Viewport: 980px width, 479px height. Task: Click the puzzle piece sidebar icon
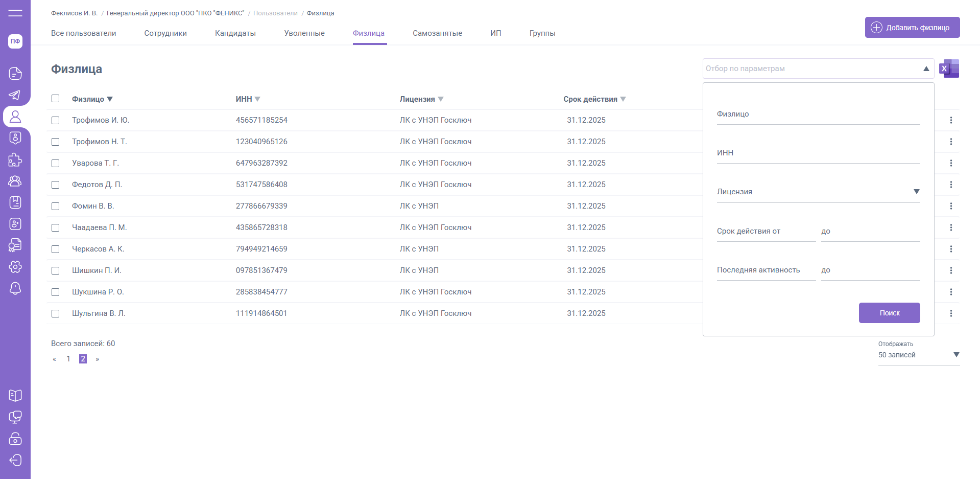pos(15,159)
